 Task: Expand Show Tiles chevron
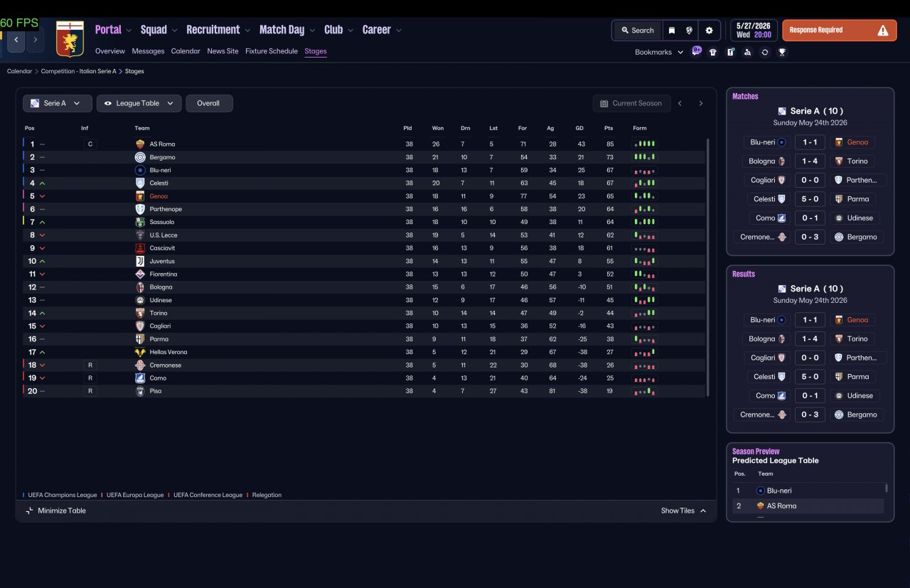pyautogui.click(x=703, y=511)
